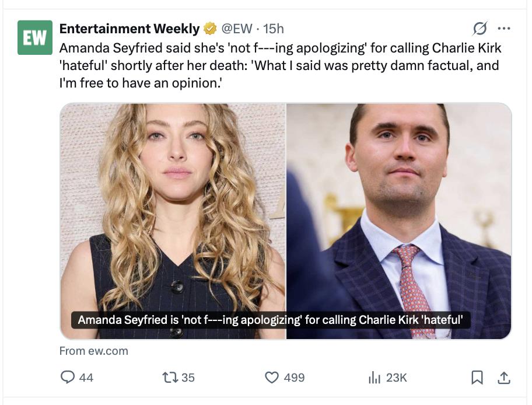This screenshot has width=532, height=405.
Task: Share the post via upload arrow icon
Action: pos(503,378)
